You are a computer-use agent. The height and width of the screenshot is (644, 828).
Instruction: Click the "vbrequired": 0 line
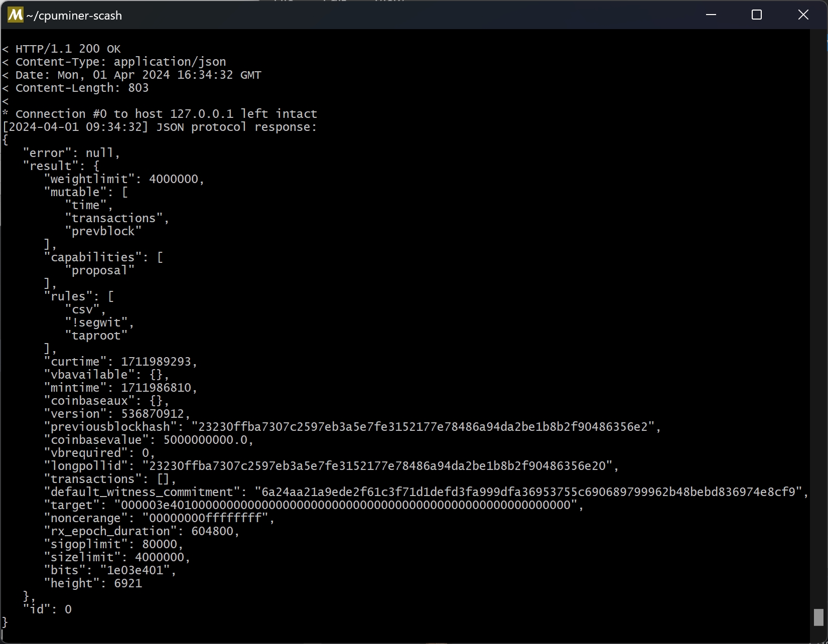100,453
